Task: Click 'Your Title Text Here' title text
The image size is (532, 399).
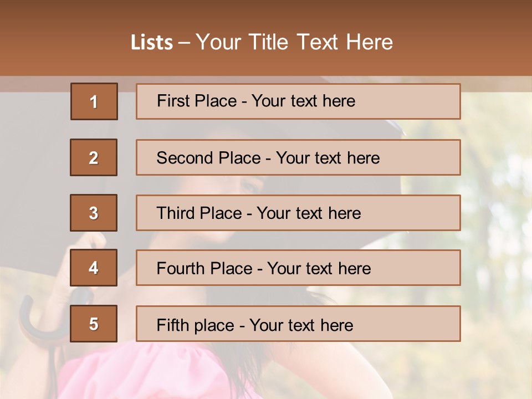Action: click(294, 43)
